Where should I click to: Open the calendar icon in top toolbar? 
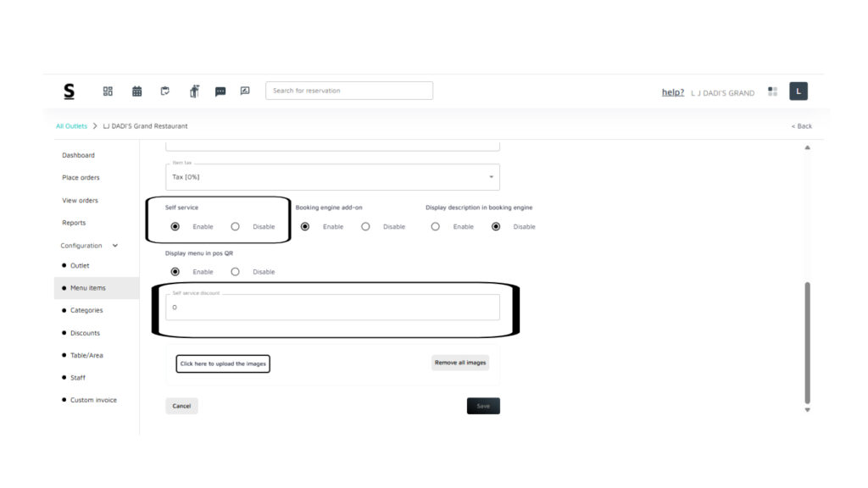(x=136, y=91)
